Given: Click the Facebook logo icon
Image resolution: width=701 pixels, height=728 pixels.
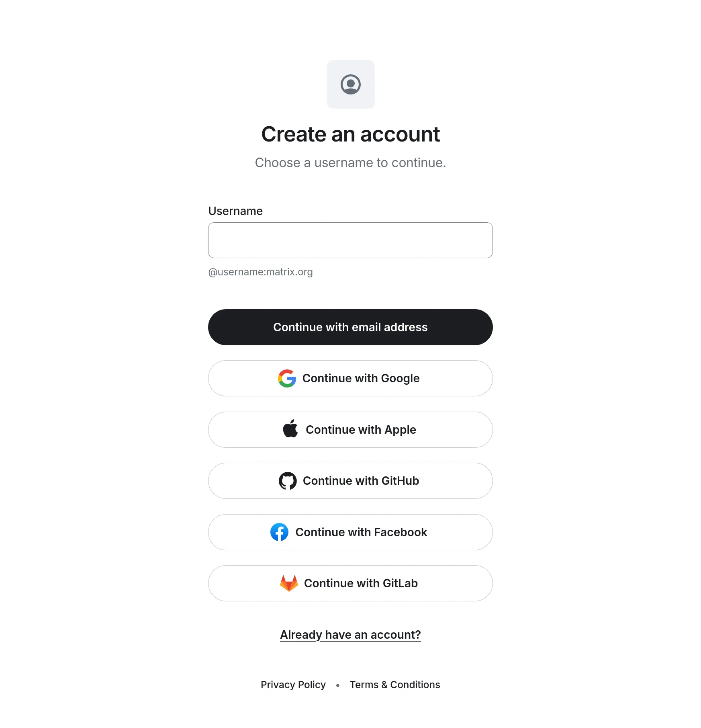Looking at the screenshot, I should [280, 532].
